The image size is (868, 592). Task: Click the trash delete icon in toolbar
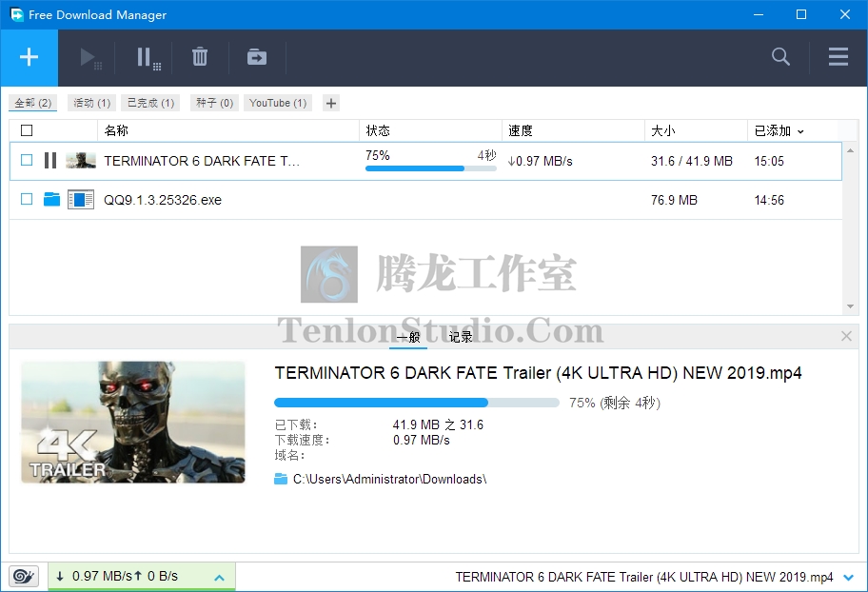(x=200, y=57)
